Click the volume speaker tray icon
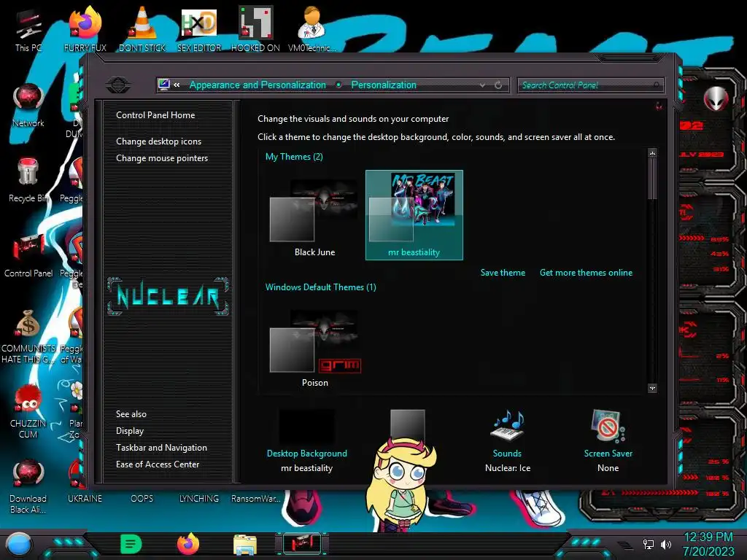 point(666,544)
